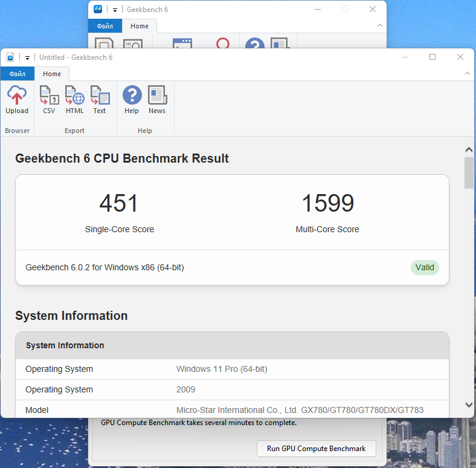Screen dimensions: 476x468
Task: Export the result as CSV
Action: [x=49, y=100]
